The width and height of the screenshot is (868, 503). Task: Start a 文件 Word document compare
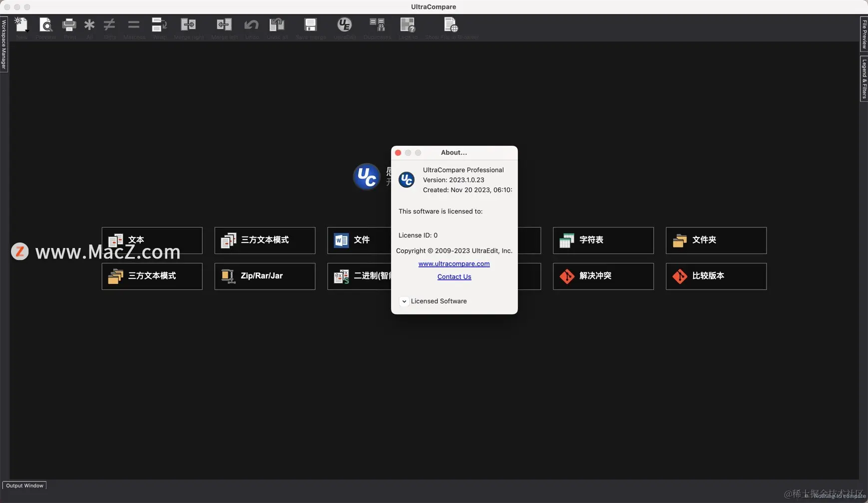pyautogui.click(x=360, y=241)
